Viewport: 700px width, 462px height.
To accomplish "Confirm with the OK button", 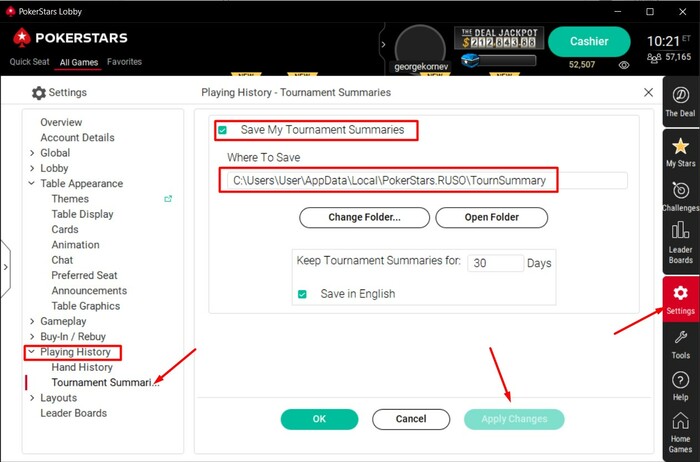I will pyautogui.click(x=319, y=419).
